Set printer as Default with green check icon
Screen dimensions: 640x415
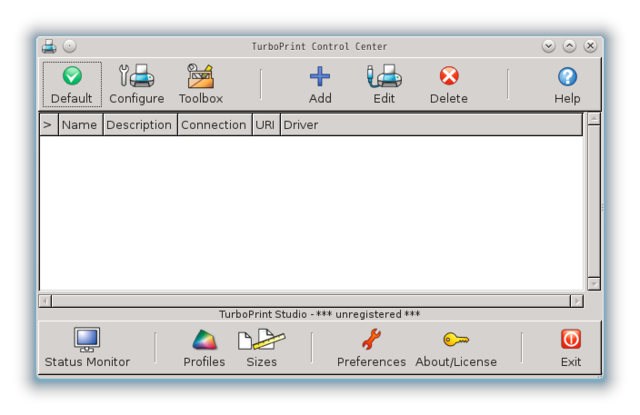coord(72,84)
